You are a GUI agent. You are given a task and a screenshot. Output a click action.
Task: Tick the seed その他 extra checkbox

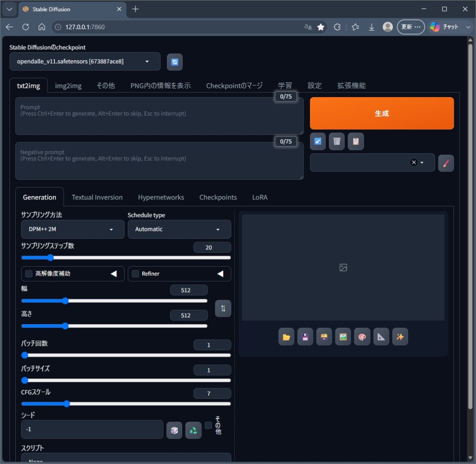tap(208, 425)
